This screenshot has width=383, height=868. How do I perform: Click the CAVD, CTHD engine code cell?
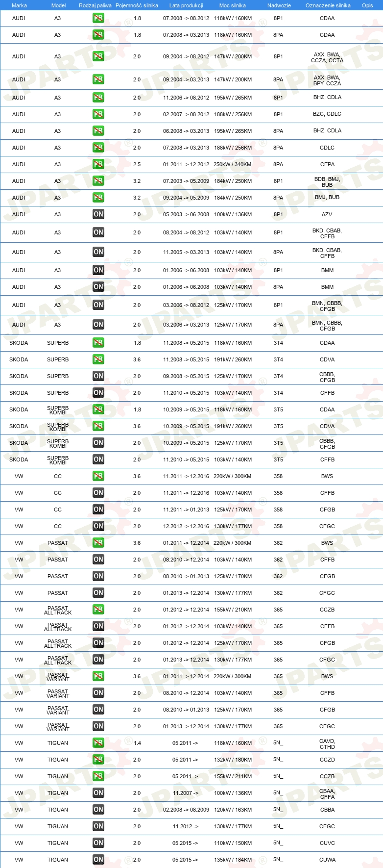coord(327,744)
